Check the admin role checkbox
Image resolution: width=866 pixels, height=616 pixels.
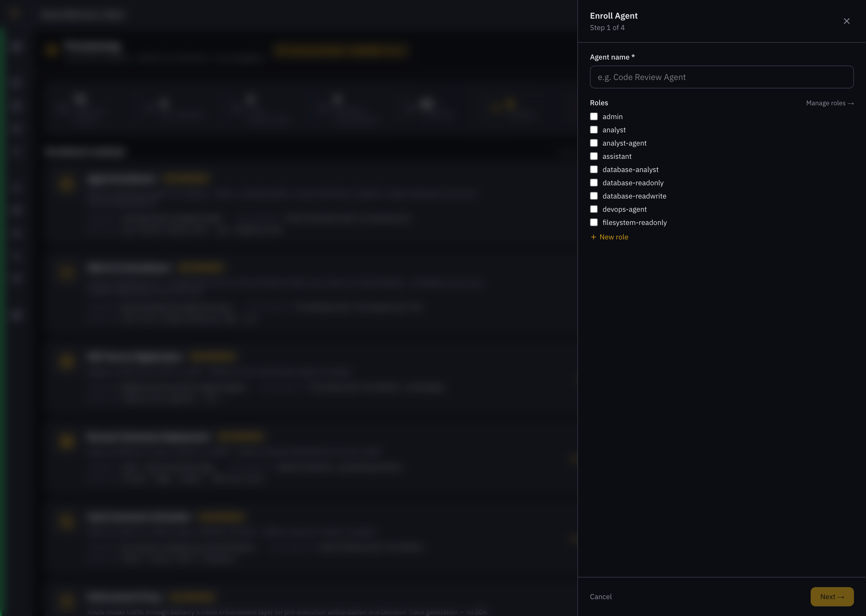[594, 116]
